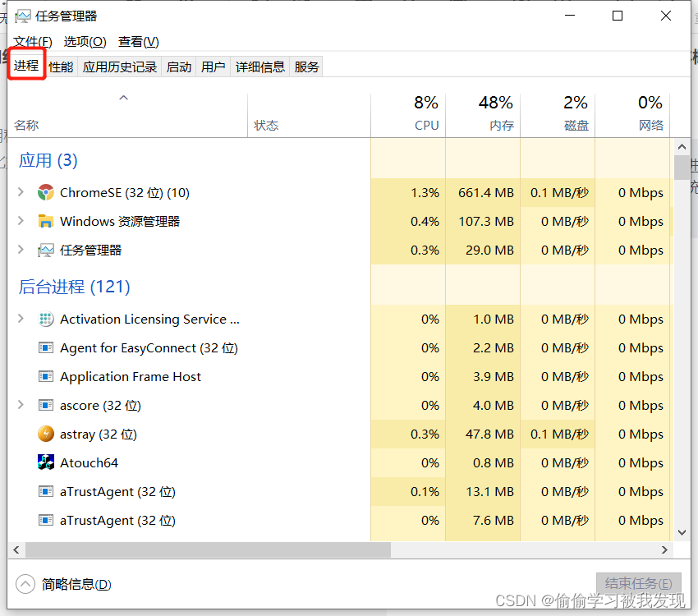Click the aTrustAgent icon with 7.6 MB

click(46, 520)
